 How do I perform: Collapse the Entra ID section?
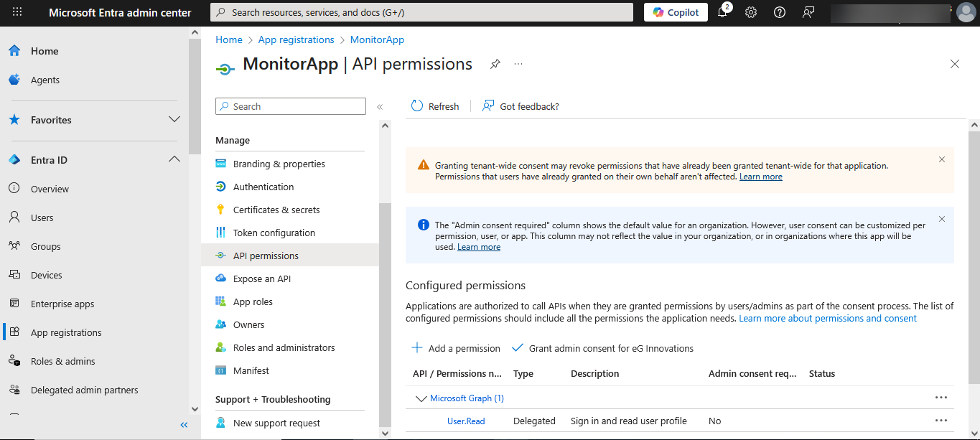pos(174,159)
